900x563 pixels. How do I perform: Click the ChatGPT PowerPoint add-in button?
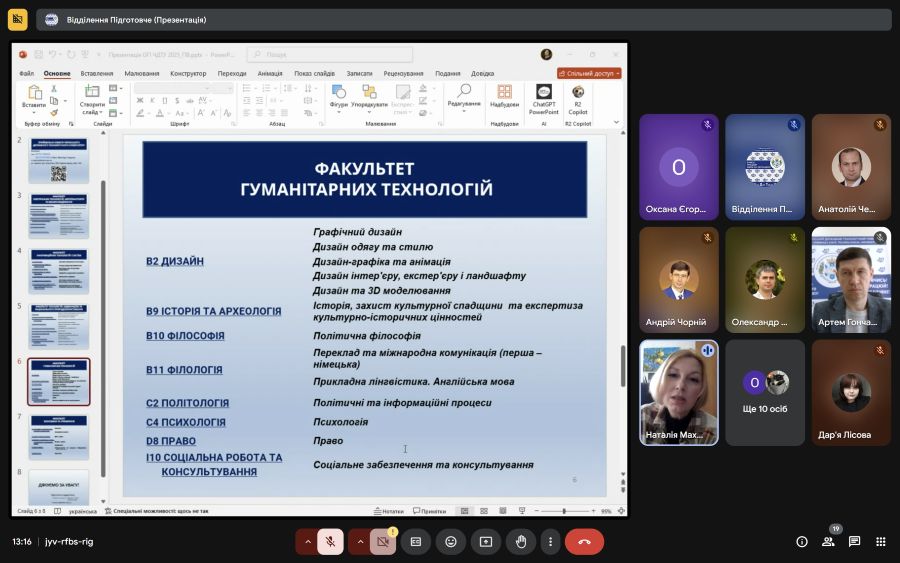[x=544, y=98]
